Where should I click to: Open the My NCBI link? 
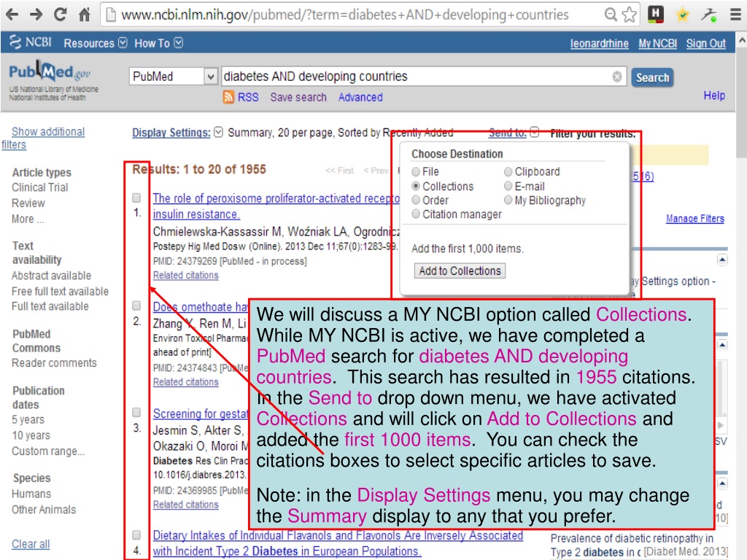click(x=657, y=43)
